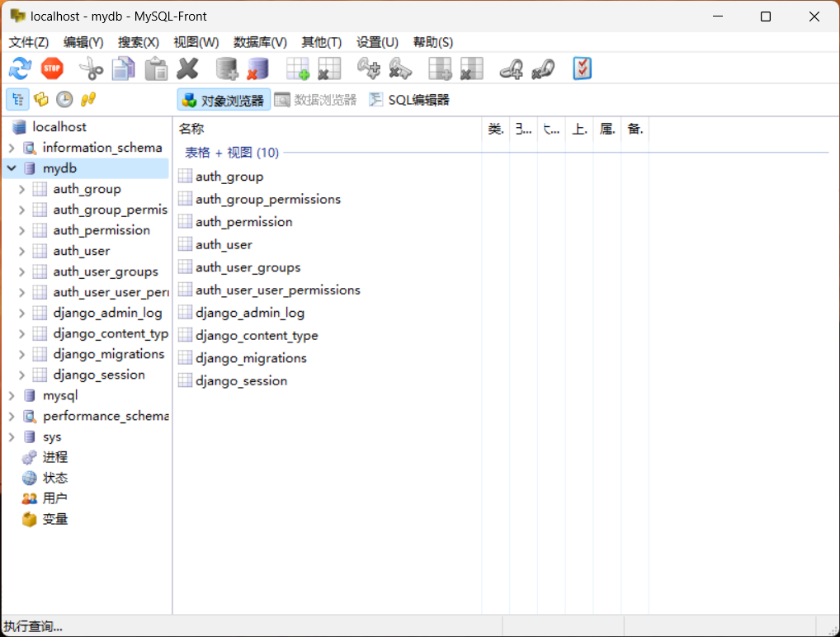Click the checklist clipboard toolbar icon
This screenshot has height=637, width=840.
[x=582, y=68]
